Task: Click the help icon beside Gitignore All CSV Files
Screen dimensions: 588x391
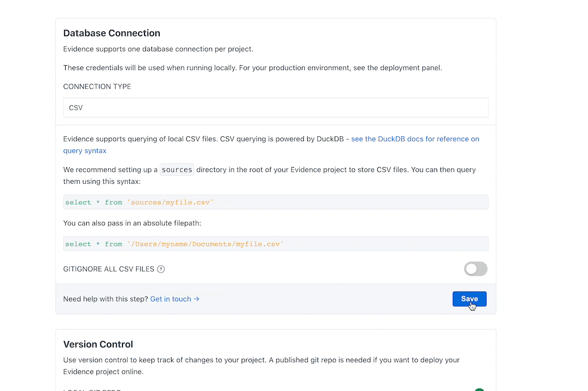Action: [x=161, y=269]
